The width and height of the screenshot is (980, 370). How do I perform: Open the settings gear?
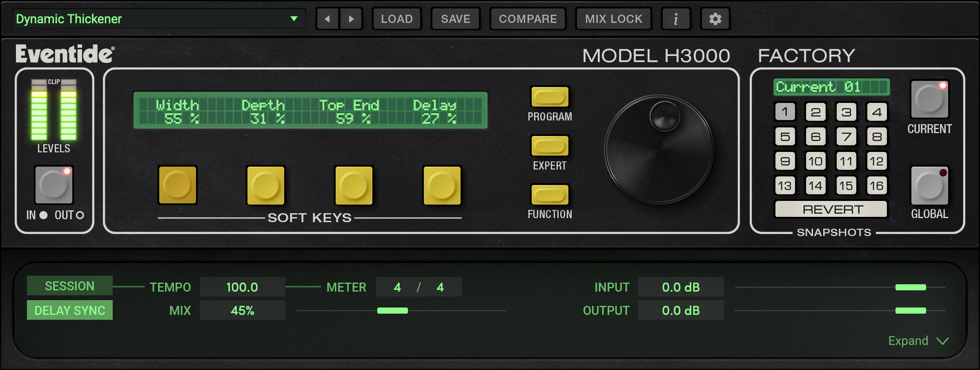(x=715, y=19)
